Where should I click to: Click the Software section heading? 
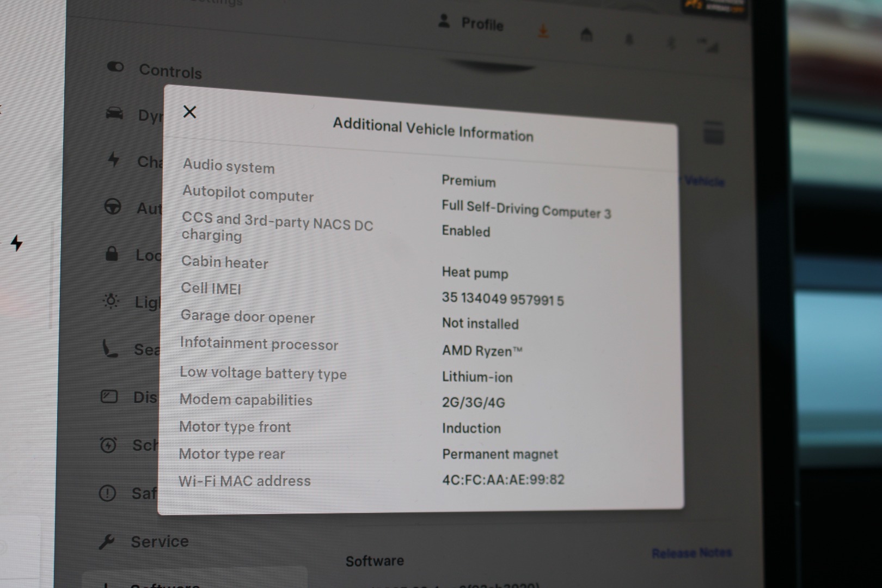point(375,561)
